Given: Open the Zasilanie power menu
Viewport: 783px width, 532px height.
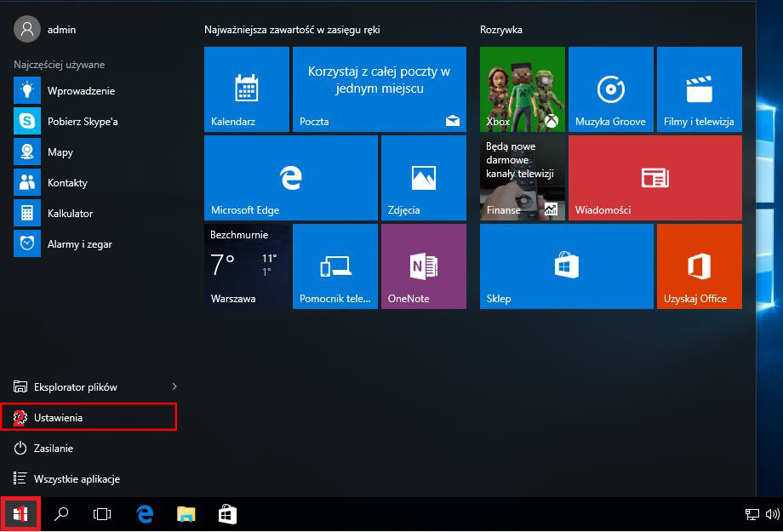Looking at the screenshot, I should click(53, 449).
